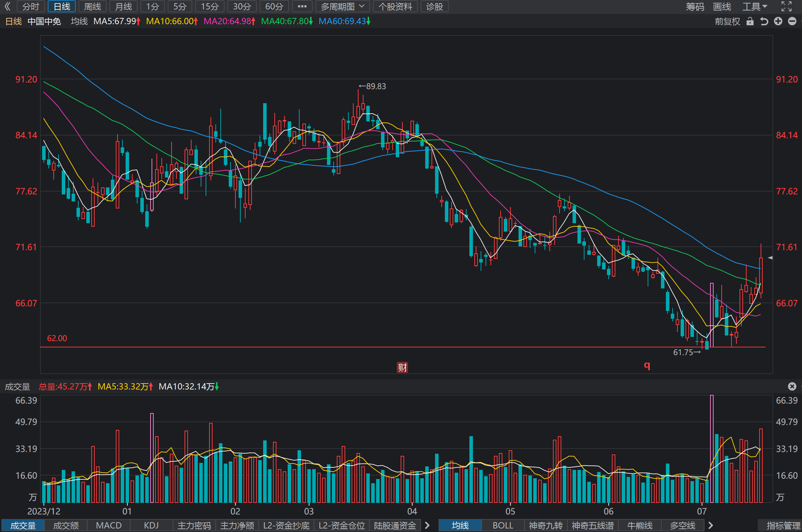Open the 前复权 adjustment selector
Viewport: 802px width, 532px height.
coord(727,21)
